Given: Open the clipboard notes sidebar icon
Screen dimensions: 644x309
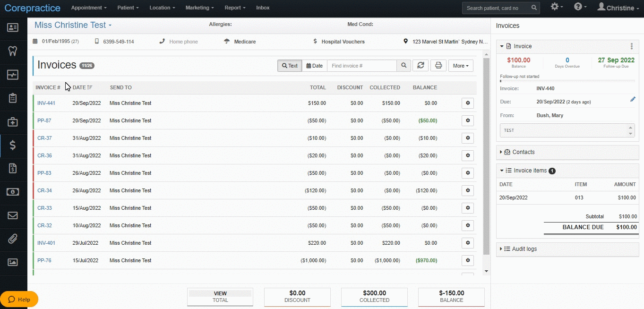Looking at the screenshot, I should coord(13,98).
